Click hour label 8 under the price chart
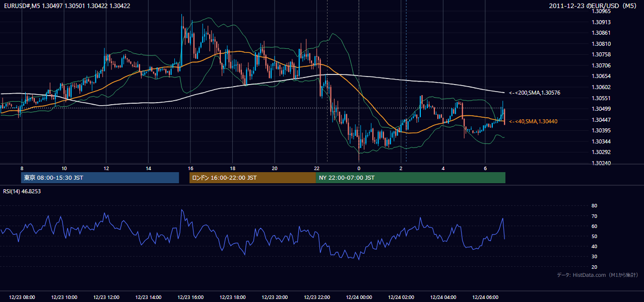The height and width of the screenshot is (302, 644). coord(22,168)
